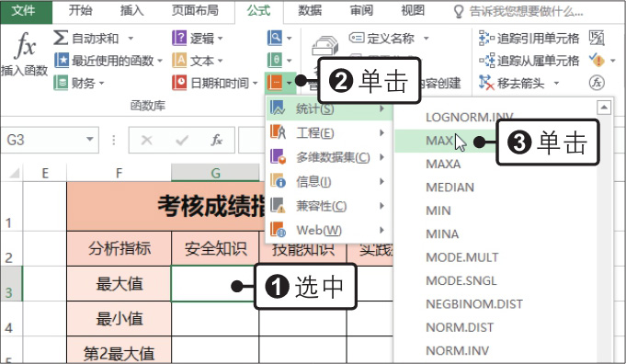Image resolution: width=626 pixels, height=364 pixels.
Task: Open Date & Time functions icon
Action: pyautogui.click(x=179, y=83)
